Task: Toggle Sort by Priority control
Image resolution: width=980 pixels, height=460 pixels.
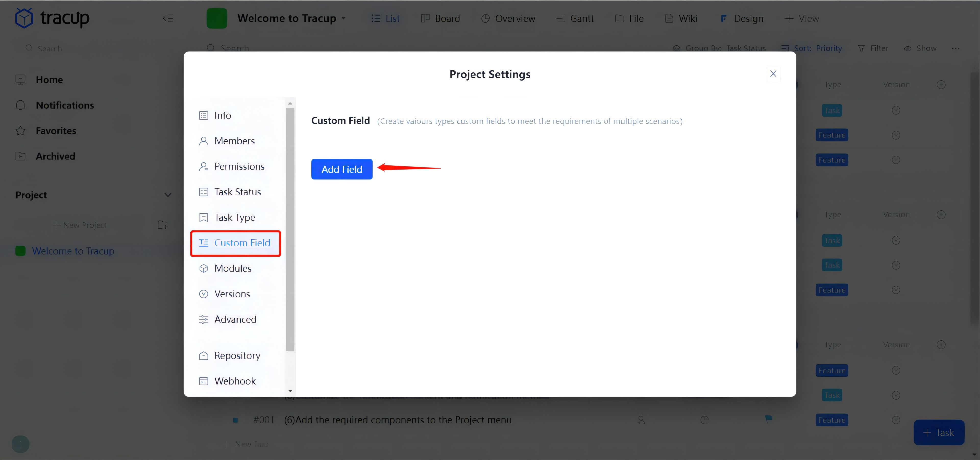Action: (x=812, y=48)
